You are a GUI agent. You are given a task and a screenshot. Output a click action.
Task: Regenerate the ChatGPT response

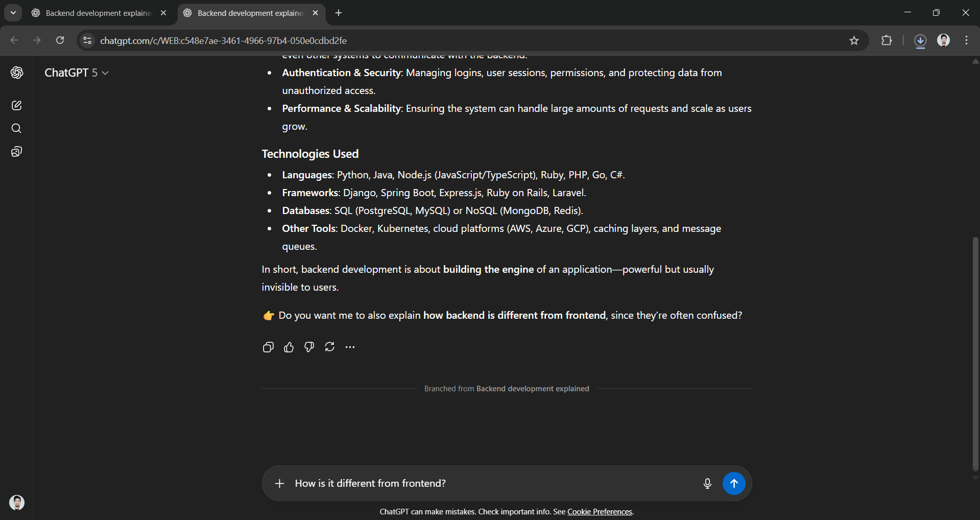(329, 347)
